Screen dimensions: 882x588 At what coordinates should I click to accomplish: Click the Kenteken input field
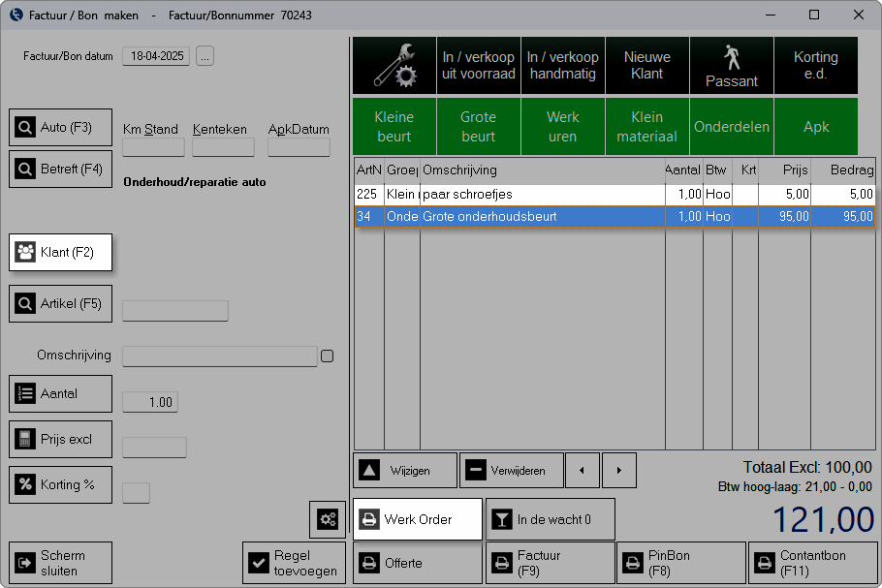223,148
